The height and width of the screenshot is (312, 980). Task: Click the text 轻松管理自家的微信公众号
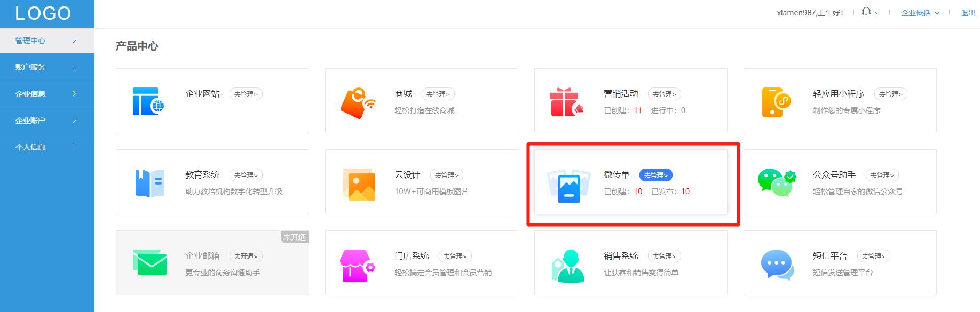(x=858, y=191)
